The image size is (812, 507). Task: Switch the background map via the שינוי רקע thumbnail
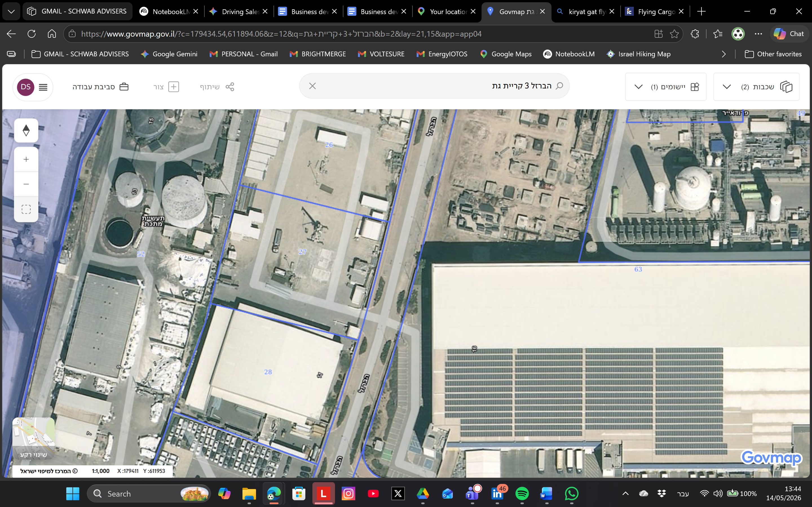pyautogui.click(x=34, y=439)
